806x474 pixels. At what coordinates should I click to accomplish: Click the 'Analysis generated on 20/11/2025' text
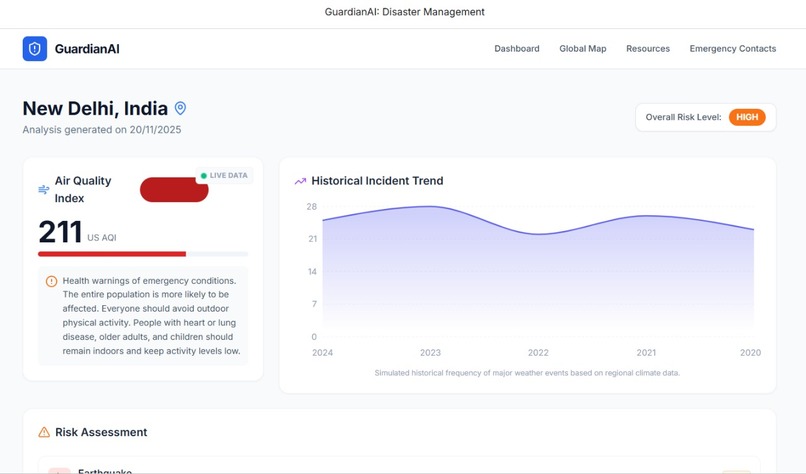coord(102,130)
